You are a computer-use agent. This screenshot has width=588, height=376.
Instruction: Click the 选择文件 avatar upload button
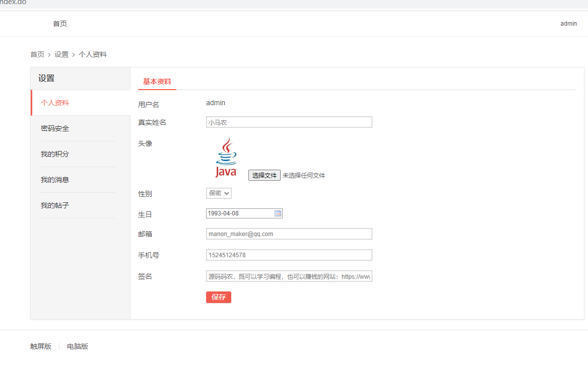264,175
